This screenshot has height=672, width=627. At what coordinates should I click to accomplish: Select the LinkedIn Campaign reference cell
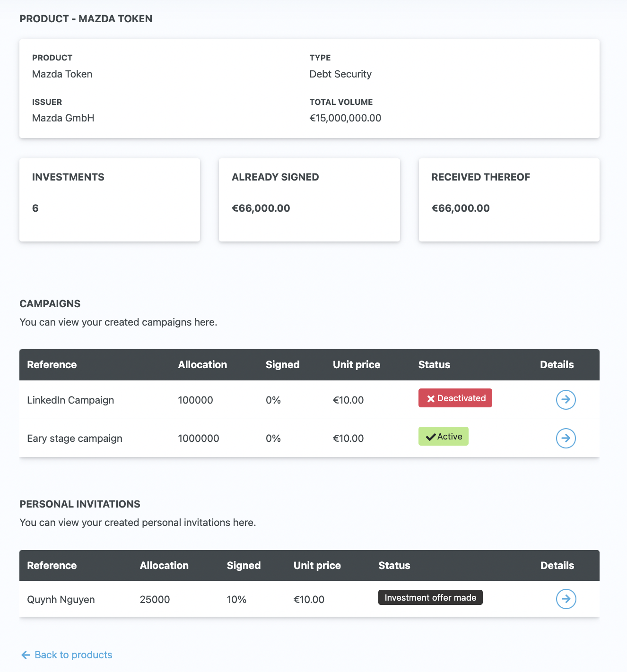70,400
